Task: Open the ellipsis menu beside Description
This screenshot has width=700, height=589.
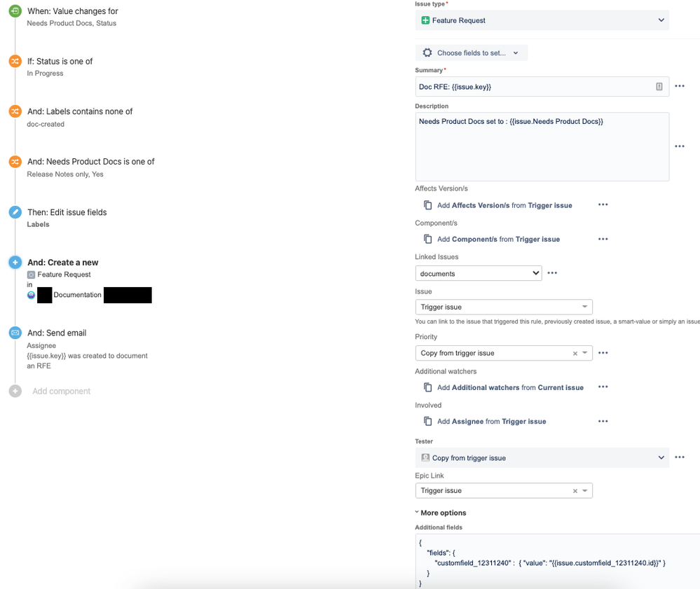Action: (678, 146)
